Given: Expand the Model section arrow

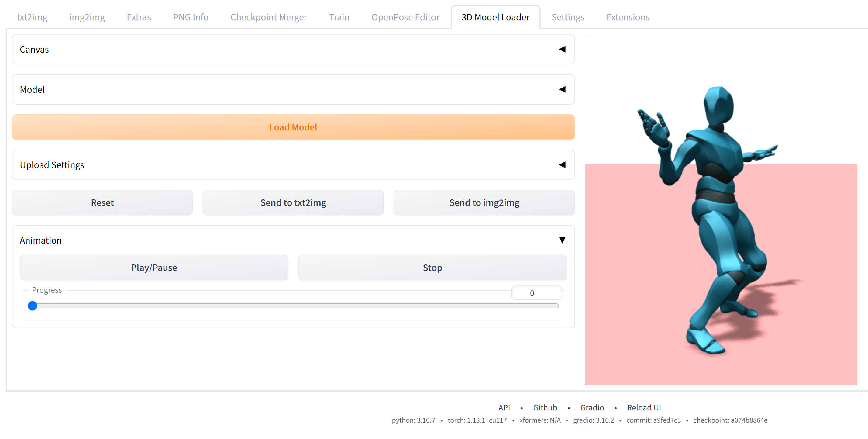Looking at the screenshot, I should tap(562, 89).
